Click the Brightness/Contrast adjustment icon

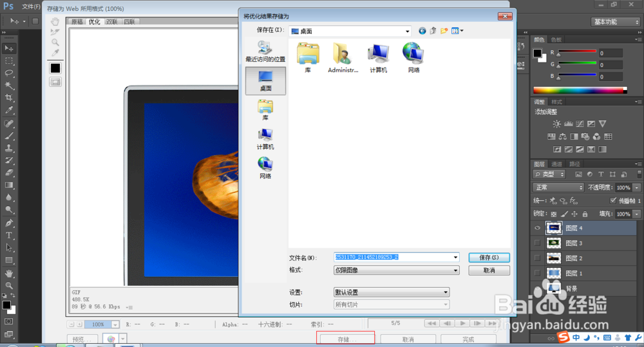click(556, 124)
